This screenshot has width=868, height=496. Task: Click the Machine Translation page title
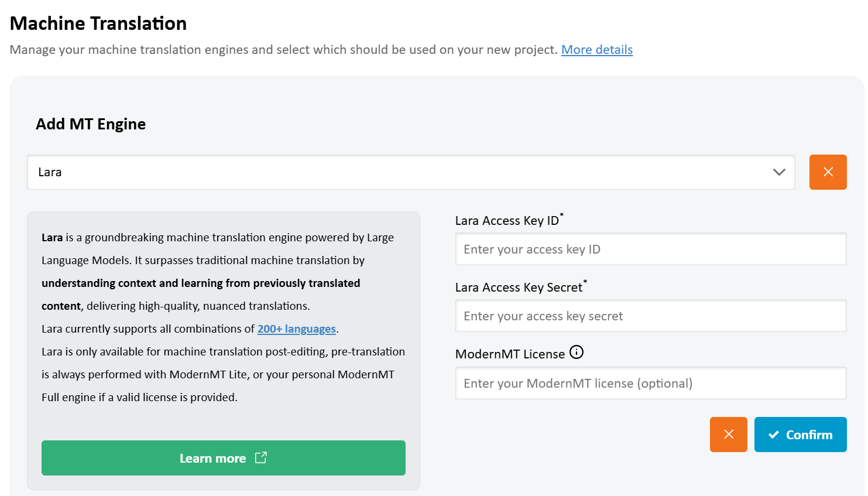(x=98, y=23)
